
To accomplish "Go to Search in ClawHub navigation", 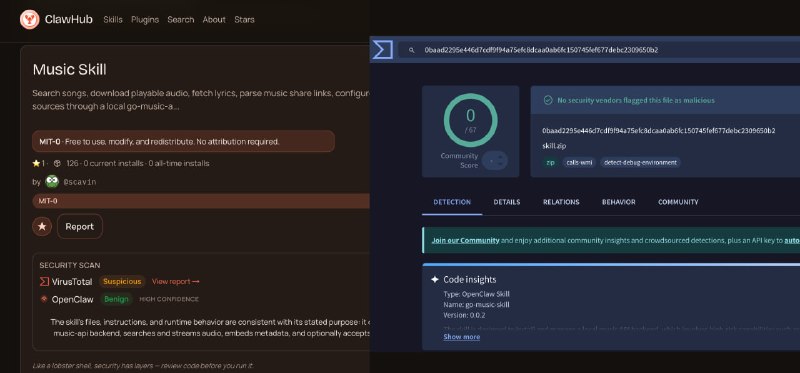I will pos(181,19).
